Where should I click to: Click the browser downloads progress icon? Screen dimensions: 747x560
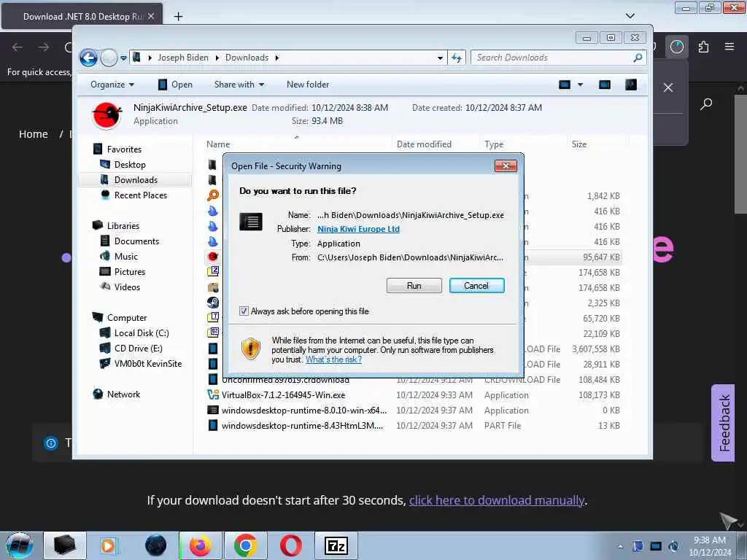pyautogui.click(x=677, y=47)
